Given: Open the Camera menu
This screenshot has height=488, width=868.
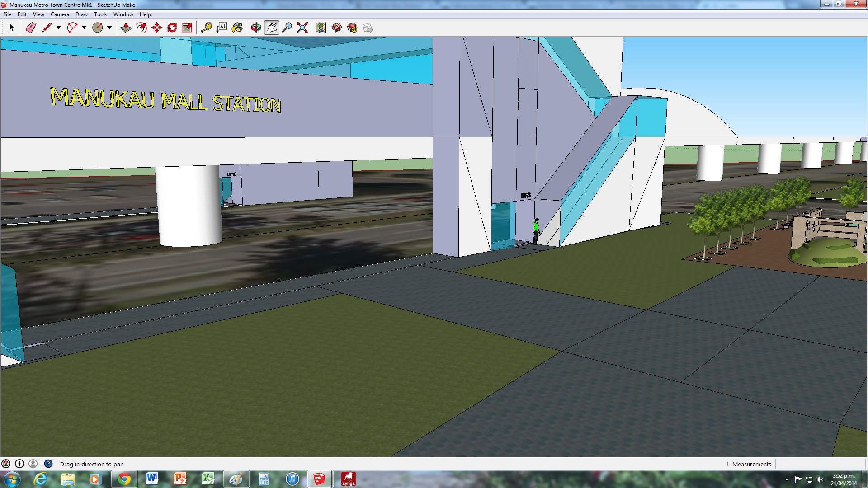Looking at the screenshot, I should [60, 14].
